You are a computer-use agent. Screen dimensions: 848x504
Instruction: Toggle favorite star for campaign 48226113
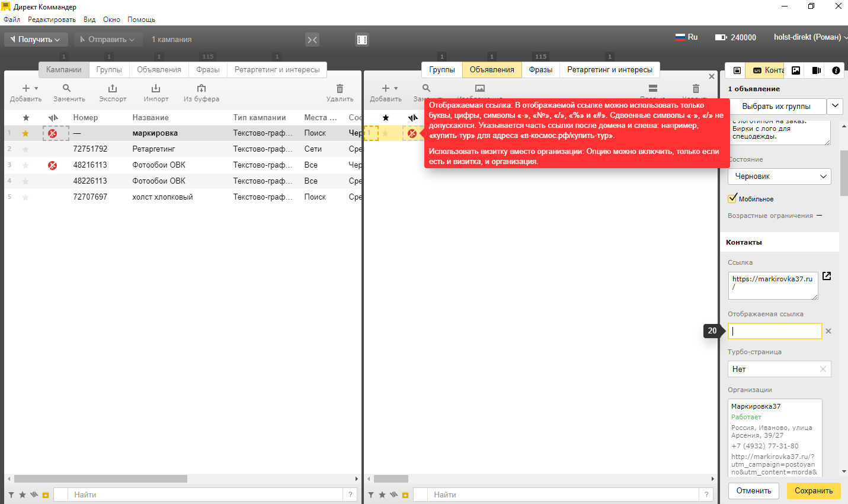click(x=25, y=181)
